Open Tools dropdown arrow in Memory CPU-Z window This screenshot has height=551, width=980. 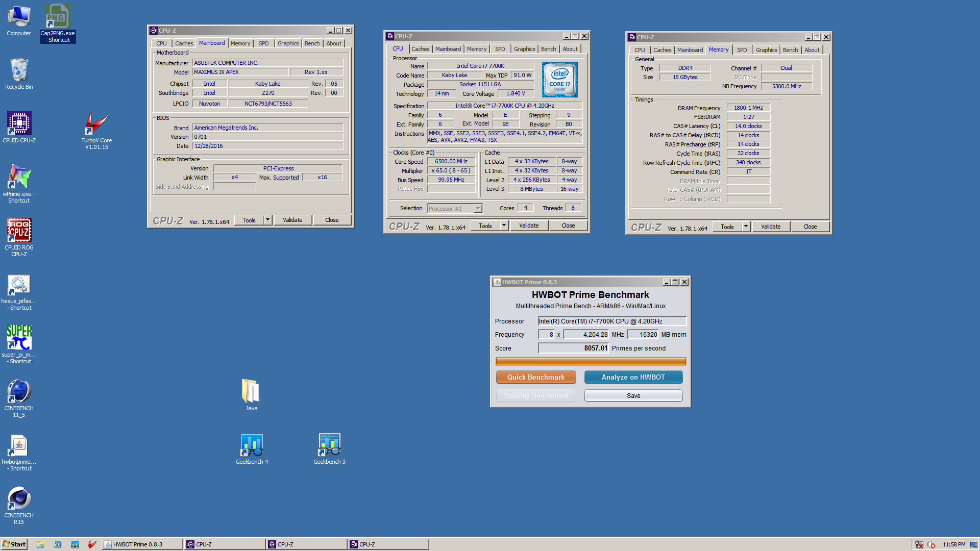pos(746,227)
